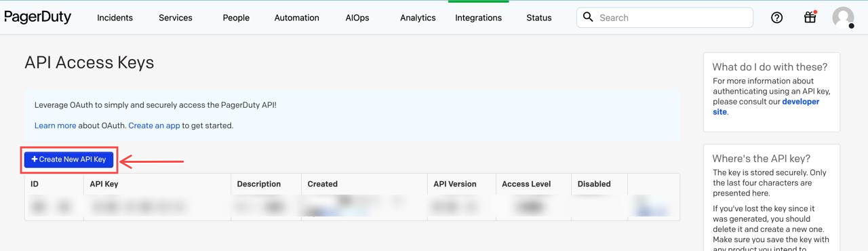Open the gift box notifications icon
This screenshot has height=251, width=868.
pyautogui.click(x=810, y=18)
